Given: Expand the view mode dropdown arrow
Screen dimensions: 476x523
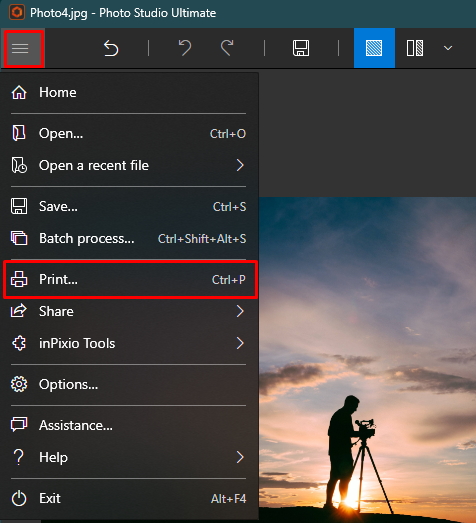Looking at the screenshot, I should click(x=448, y=48).
